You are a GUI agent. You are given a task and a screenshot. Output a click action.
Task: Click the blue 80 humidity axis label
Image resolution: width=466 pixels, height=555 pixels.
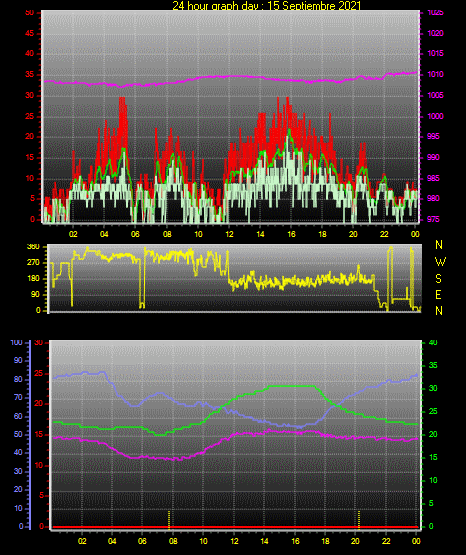[x=18, y=379]
